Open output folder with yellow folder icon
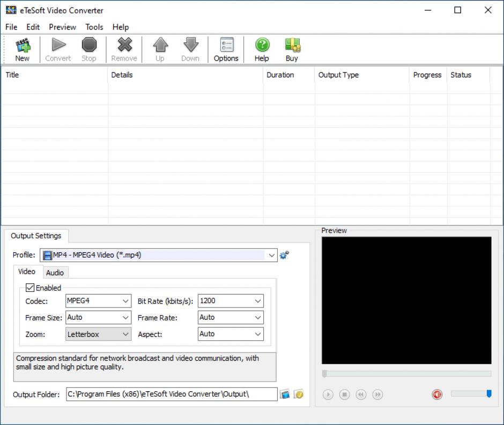 point(299,394)
